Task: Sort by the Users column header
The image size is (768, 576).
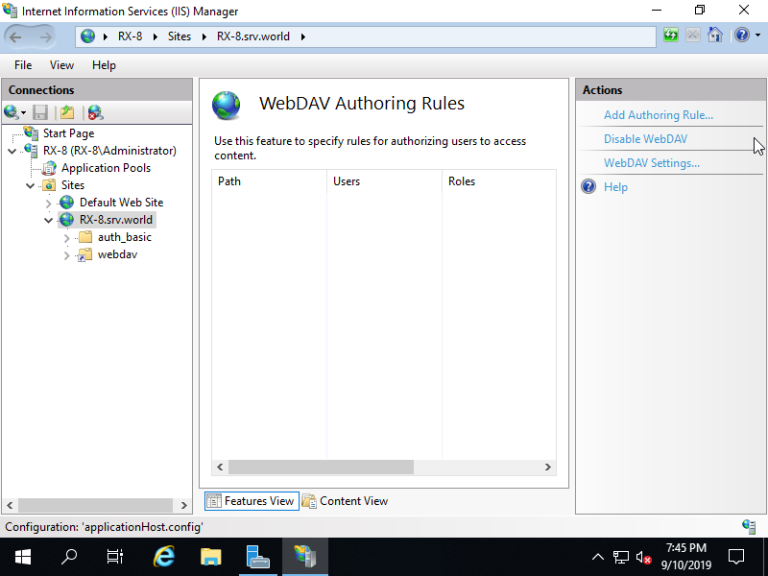Action: pyautogui.click(x=384, y=181)
